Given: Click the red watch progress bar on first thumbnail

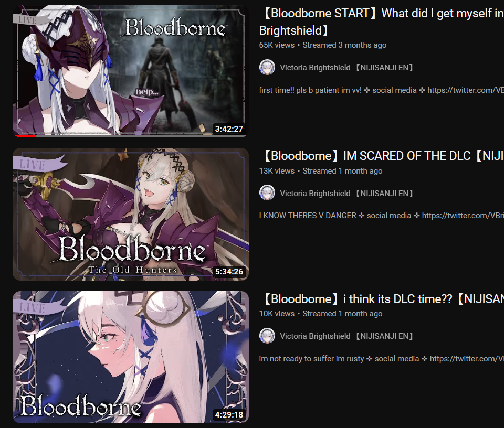Looking at the screenshot, I should [x=25, y=136].
